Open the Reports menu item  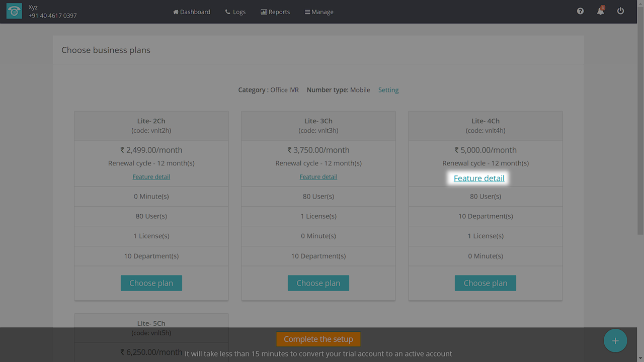click(275, 12)
